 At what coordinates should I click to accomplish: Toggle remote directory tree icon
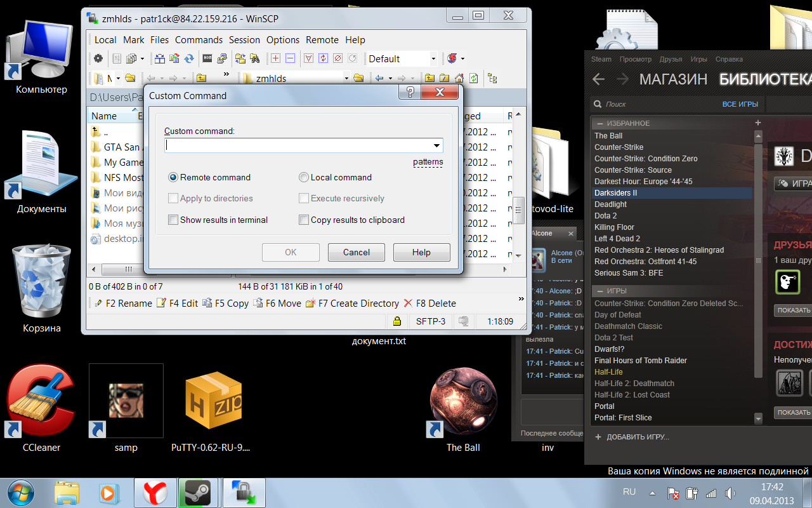(493, 78)
